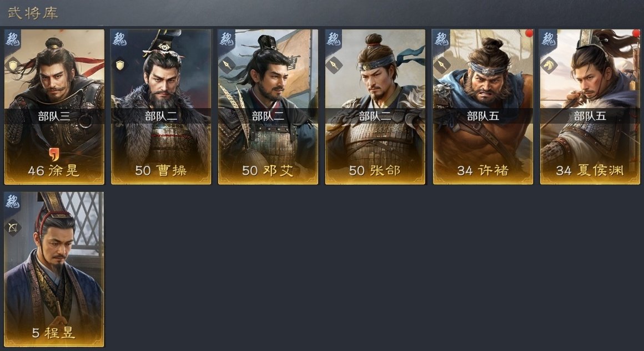The width and height of the screenshot is (644, 351).
Task: Click the bow troop icon on 程昱's card
Action: [x=13, y=227]
